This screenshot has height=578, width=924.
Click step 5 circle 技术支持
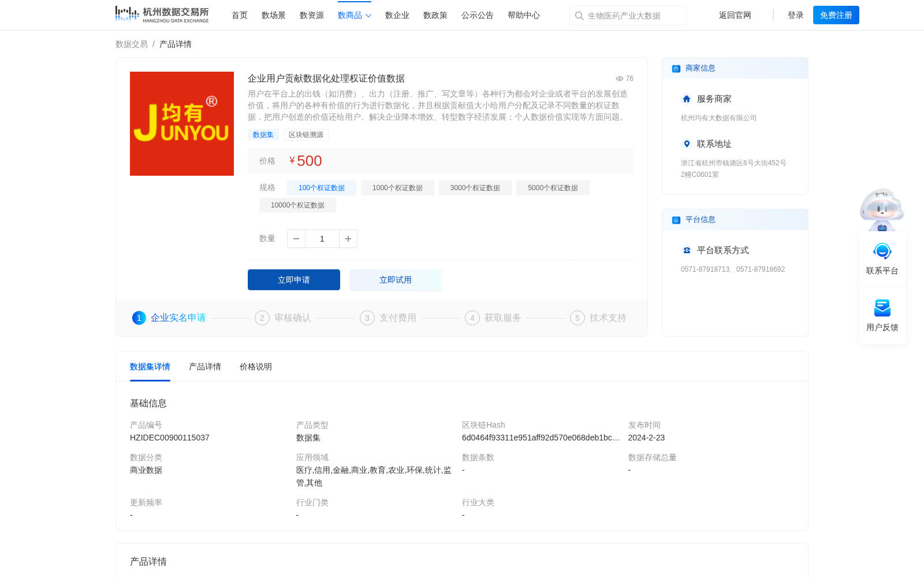(x=577, y=318)
